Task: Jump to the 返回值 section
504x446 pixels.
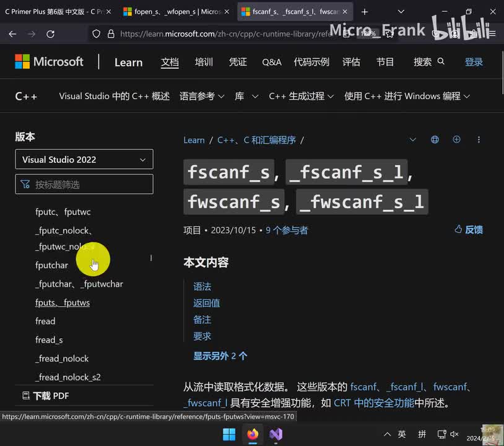Action: coord(207,303)
